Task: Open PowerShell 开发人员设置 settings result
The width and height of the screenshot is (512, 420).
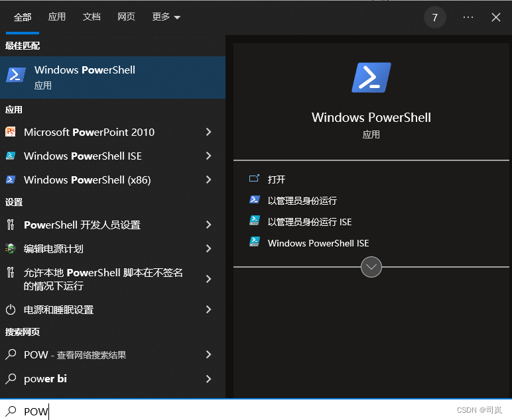Action: pyautogui.click(x=82, y=225)
